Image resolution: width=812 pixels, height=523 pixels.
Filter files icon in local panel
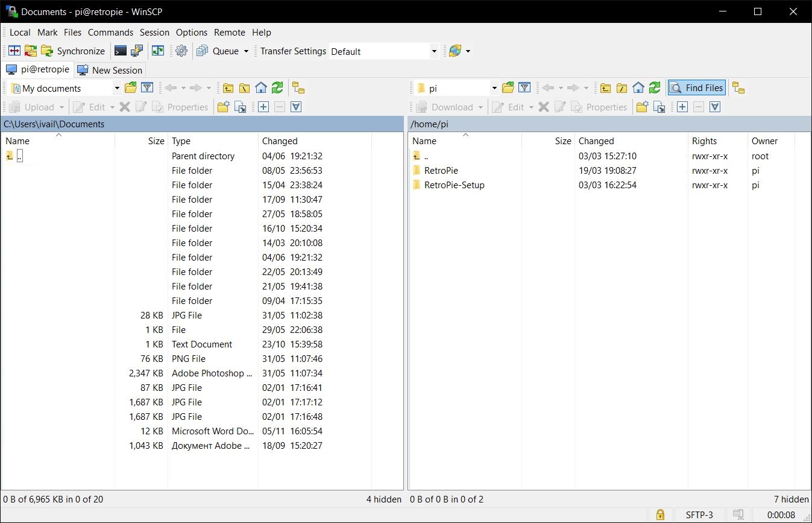pos(147,88)
